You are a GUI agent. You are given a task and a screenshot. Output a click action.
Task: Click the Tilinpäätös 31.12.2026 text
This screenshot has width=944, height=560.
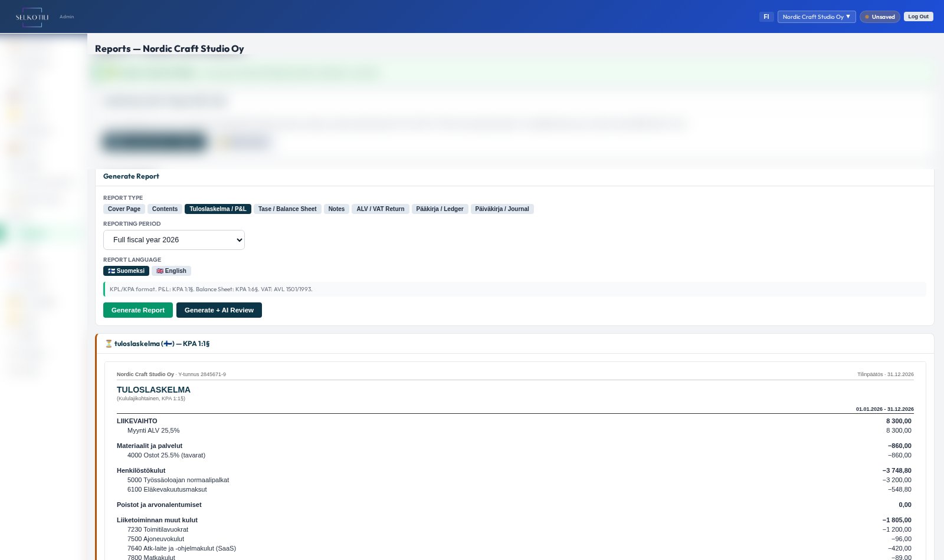[885, 374]
